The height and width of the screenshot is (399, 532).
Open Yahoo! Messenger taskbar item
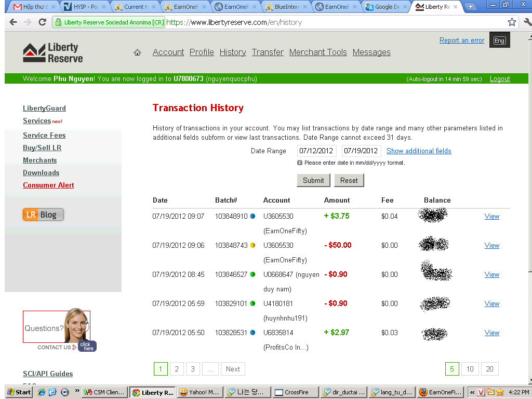tap(200, 392)
